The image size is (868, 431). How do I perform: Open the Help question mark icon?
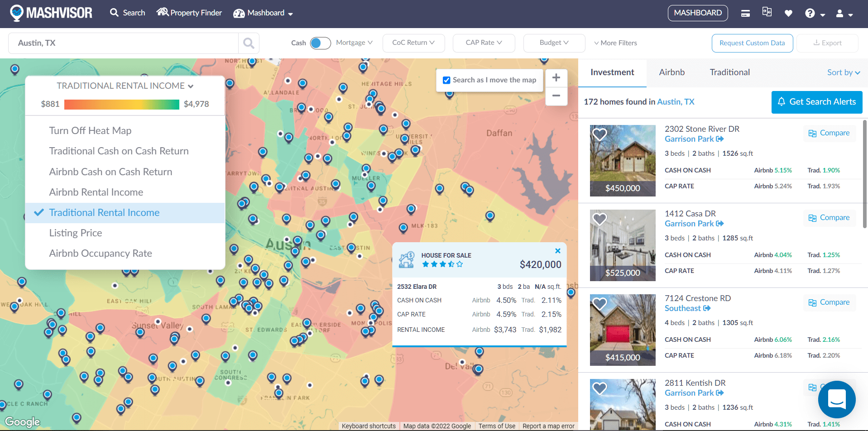click(x=809, y=13)
